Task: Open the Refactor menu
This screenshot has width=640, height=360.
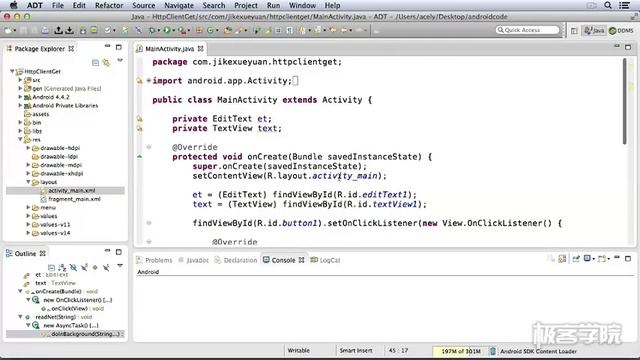Action: 109,5
